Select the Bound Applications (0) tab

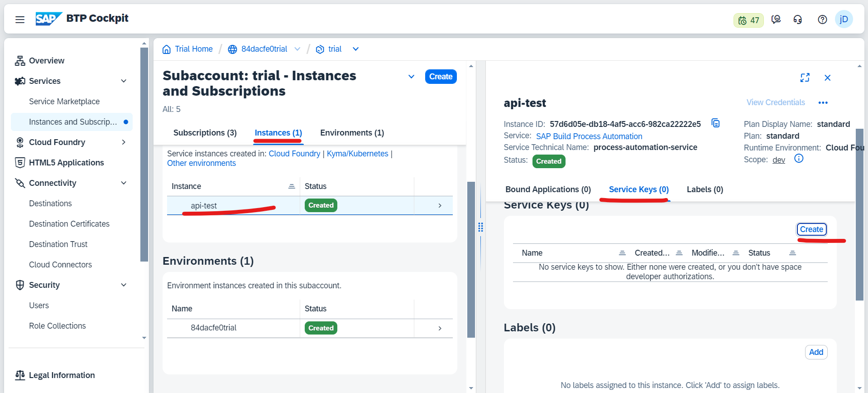click(548, 189)
